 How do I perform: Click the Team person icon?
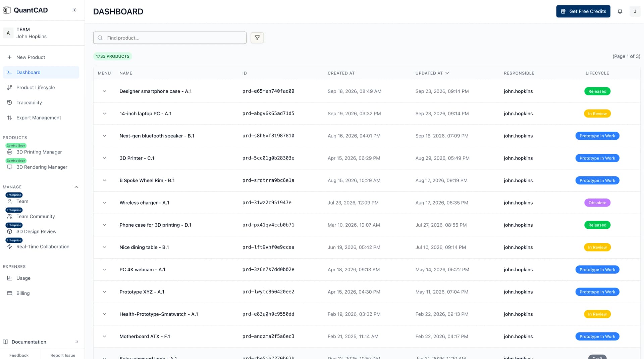click(x=10, y=201)
